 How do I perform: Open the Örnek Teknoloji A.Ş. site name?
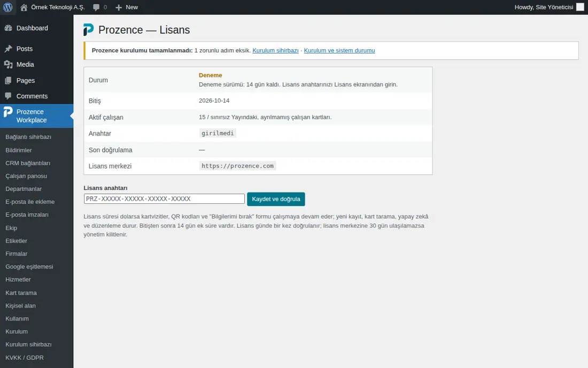[58, 7]
